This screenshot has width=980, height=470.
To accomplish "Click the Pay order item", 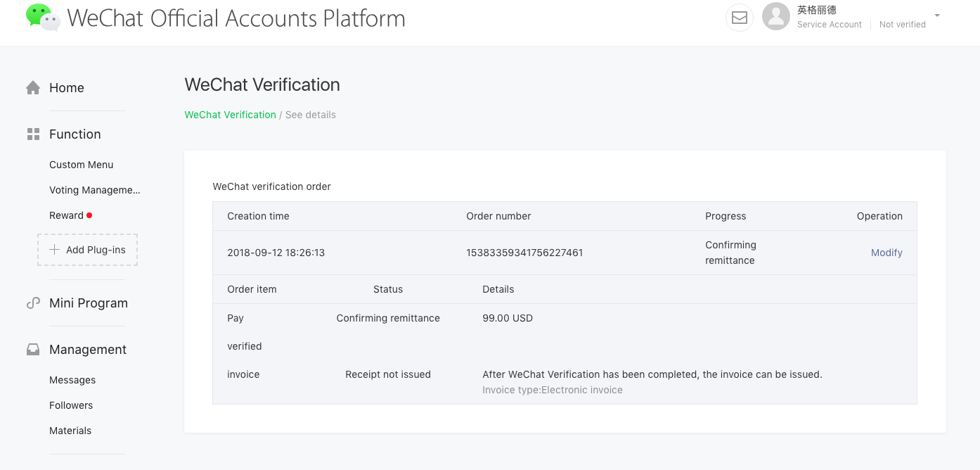I will click(x=236, y=318).
